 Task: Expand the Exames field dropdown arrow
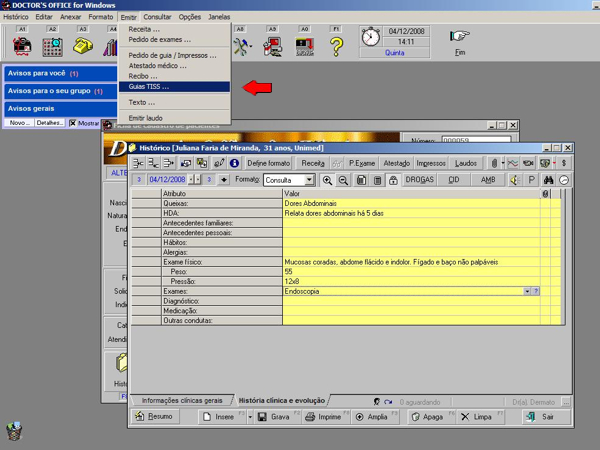(527, 291)
